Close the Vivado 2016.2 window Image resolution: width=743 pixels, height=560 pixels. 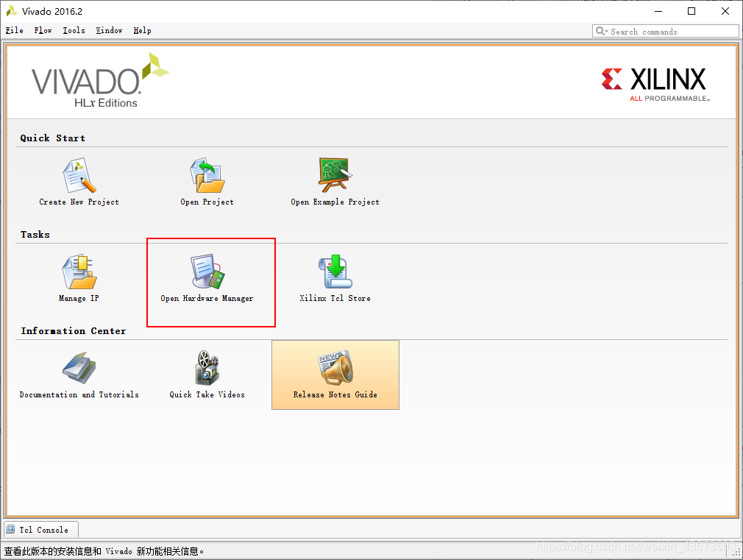click(725, 11)
